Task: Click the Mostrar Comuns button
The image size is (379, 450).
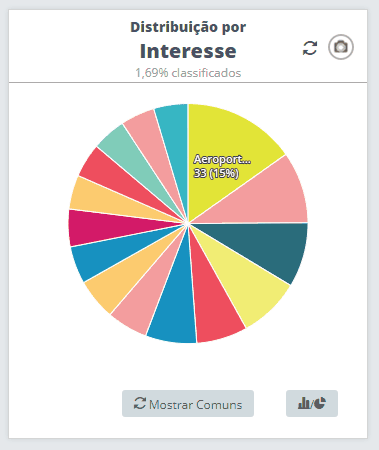Action: (x=188, y=404)
